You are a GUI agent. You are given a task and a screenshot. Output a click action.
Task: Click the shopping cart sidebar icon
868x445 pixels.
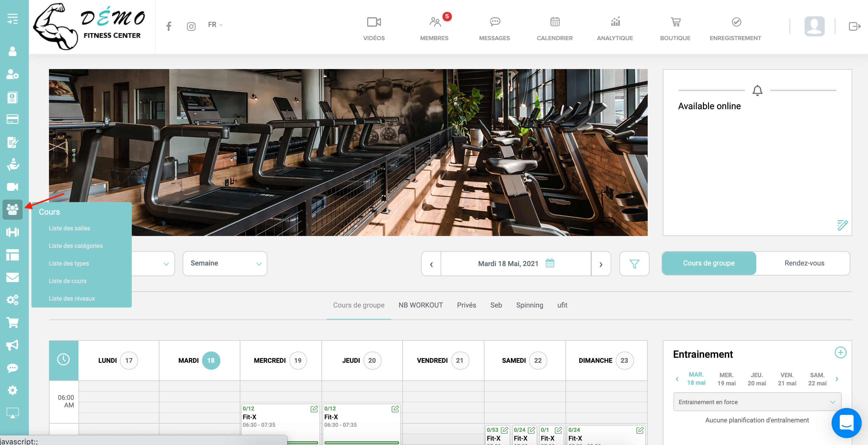point(13,322)
